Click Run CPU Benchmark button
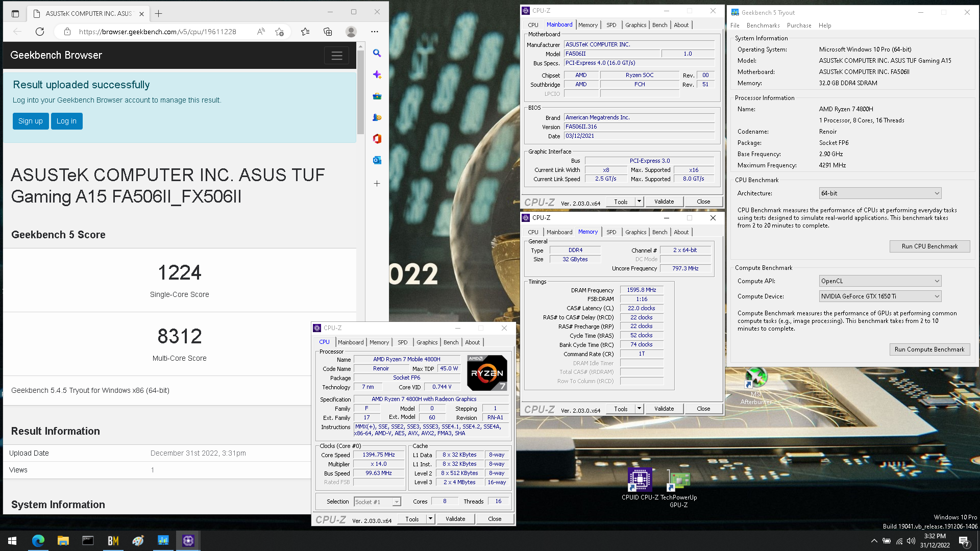The height and width of the screenshot is (551, 980). [x=929, y=246]
